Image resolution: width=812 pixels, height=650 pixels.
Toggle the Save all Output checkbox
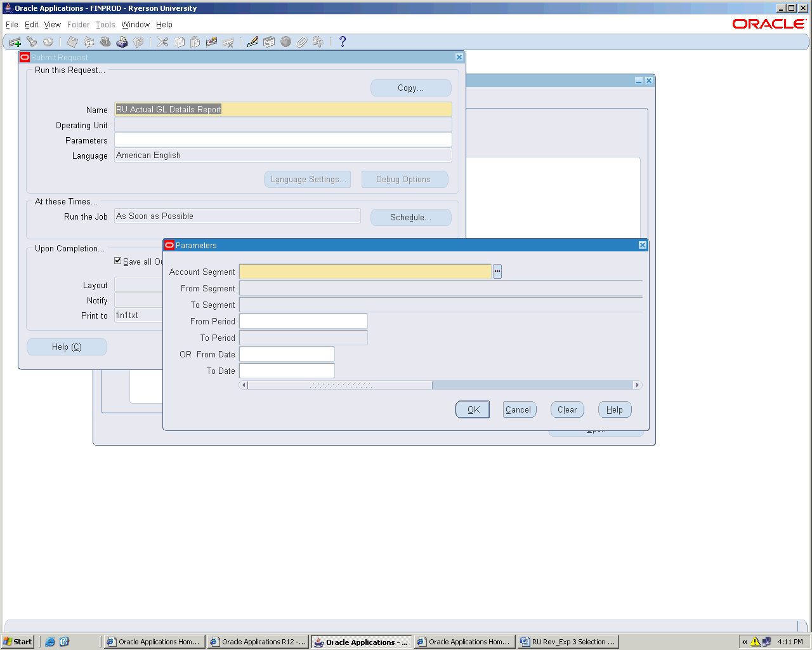click(118, 261)
